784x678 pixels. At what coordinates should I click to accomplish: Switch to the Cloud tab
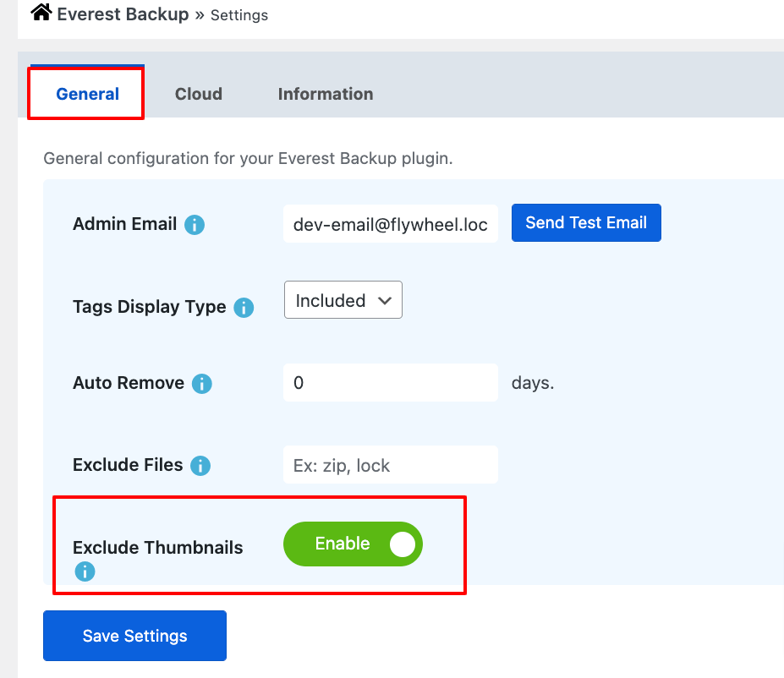pos(198,94)
